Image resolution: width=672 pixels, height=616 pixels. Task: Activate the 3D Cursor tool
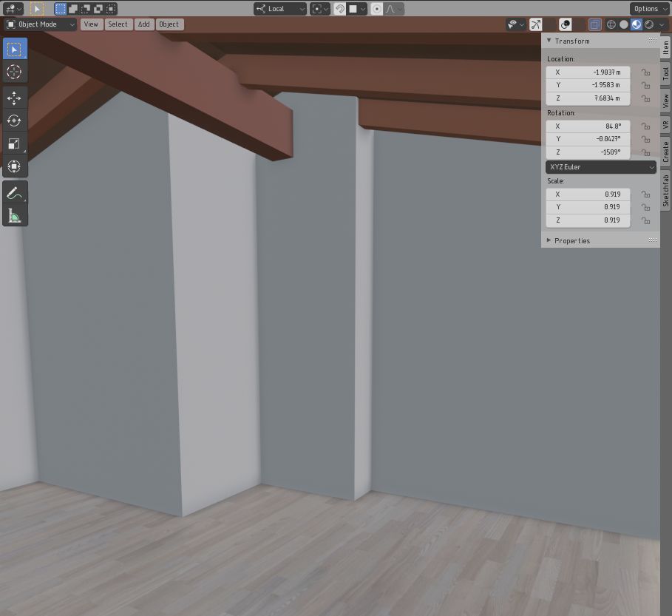tap(15, 72)
